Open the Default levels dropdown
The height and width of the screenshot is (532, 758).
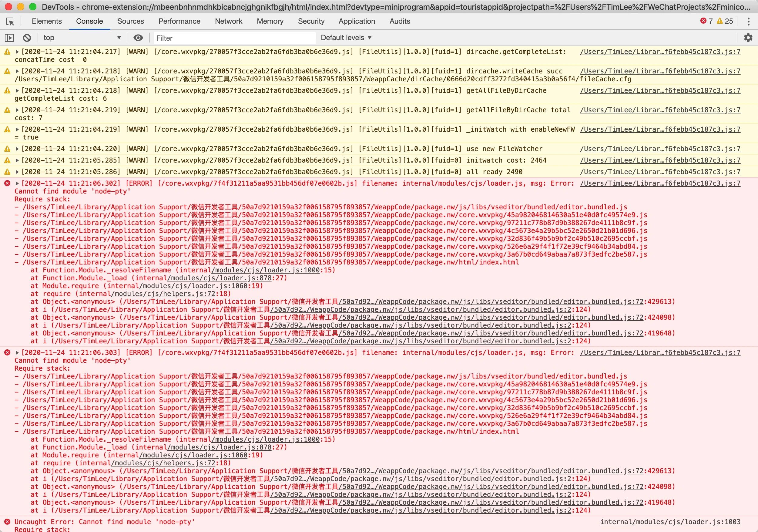pos(346,38)
